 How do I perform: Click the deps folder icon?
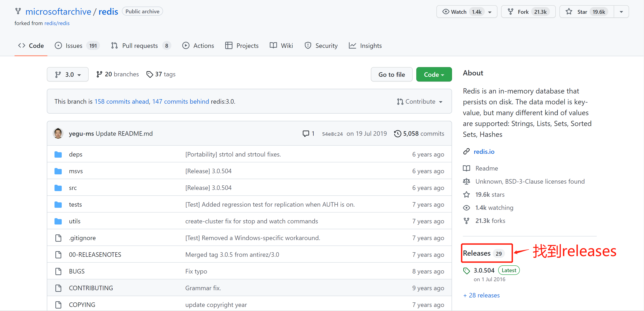tap(58, 154)
